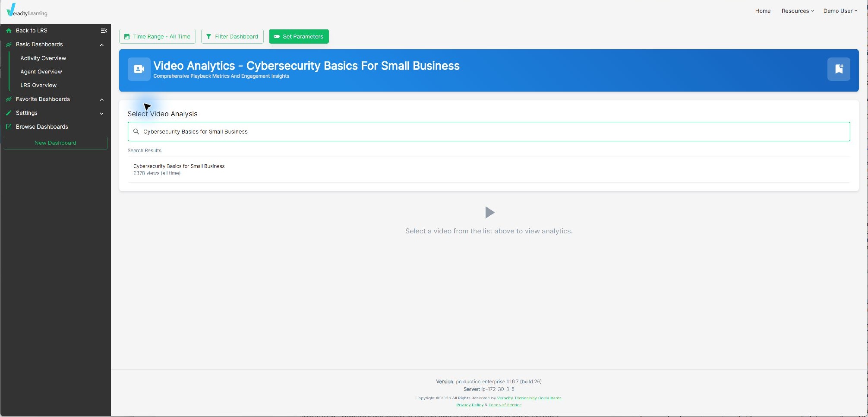The width and height of the screenshot is (868, 417).
Task: Click the gray play icon placeholder
Action: pos(489,213)
